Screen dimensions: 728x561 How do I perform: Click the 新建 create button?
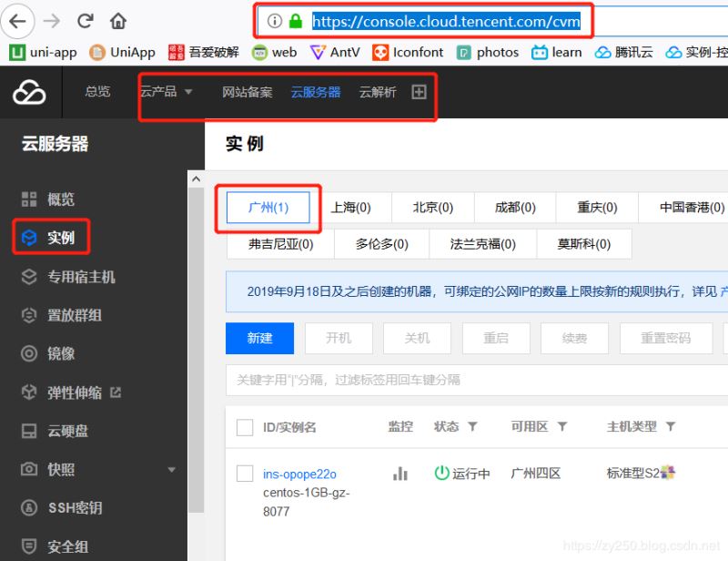pyautogui.click(x=259, y=338)
